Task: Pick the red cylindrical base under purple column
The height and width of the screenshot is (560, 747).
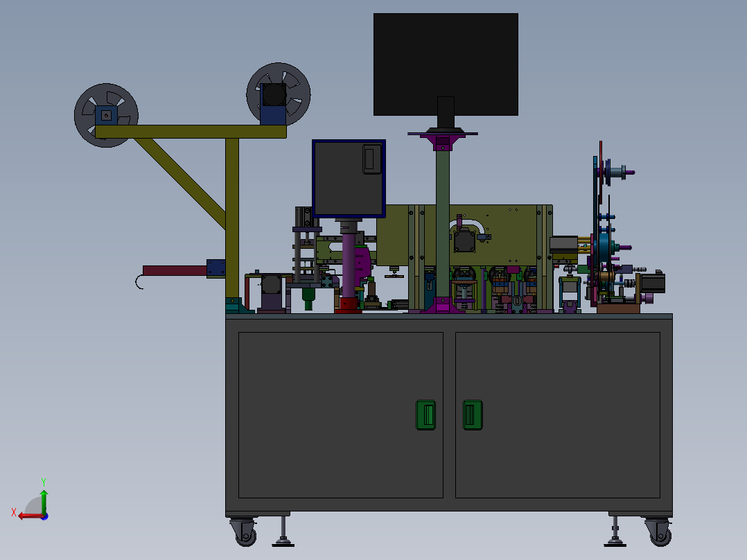Action: [x=349, y=305]
